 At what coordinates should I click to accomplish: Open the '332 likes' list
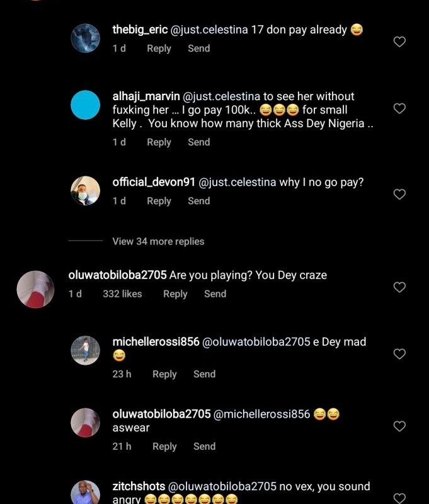click(122, 294)
